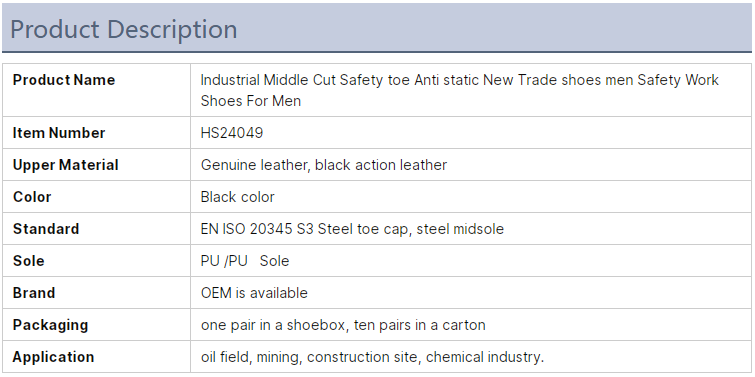Select the item number HS24049

click(x=232, y=133)
